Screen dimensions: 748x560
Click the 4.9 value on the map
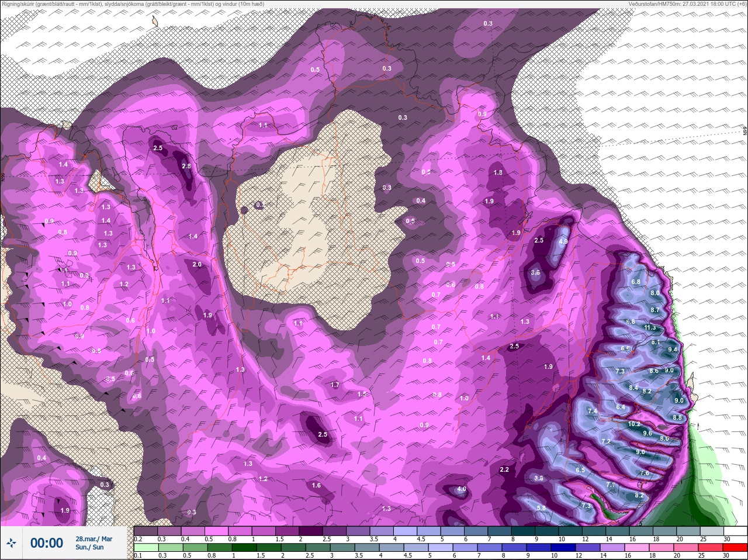[x=563, y=241]
